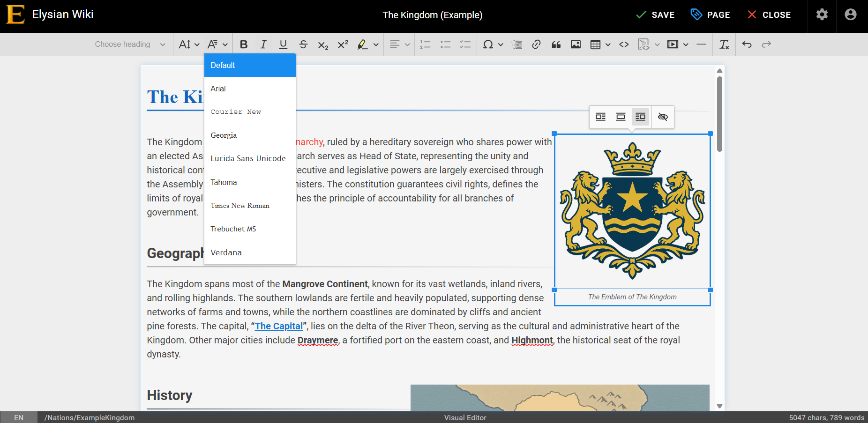The image size is (868, 423).
Task: Toggle italic text formatting
Action: pyautogui.click(x=263, y=45)
